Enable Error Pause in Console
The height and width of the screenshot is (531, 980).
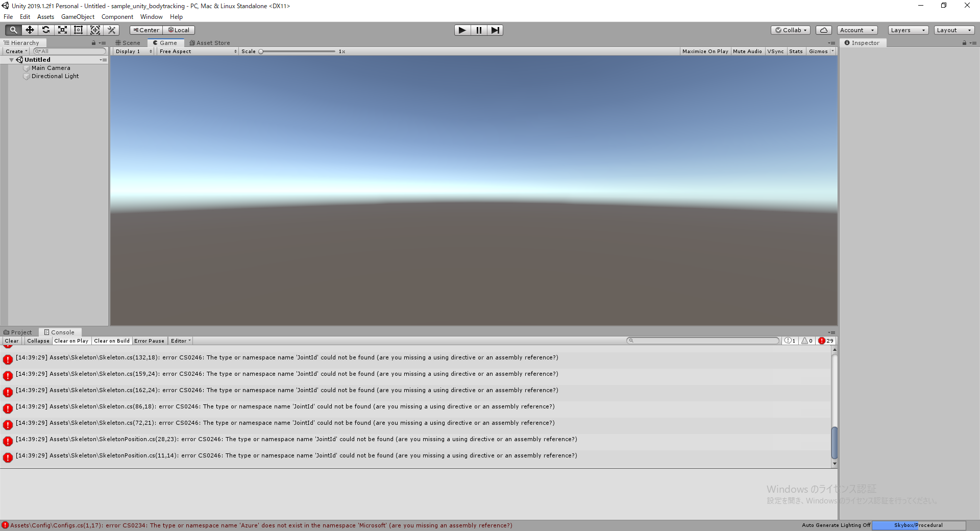click(149, 341)
